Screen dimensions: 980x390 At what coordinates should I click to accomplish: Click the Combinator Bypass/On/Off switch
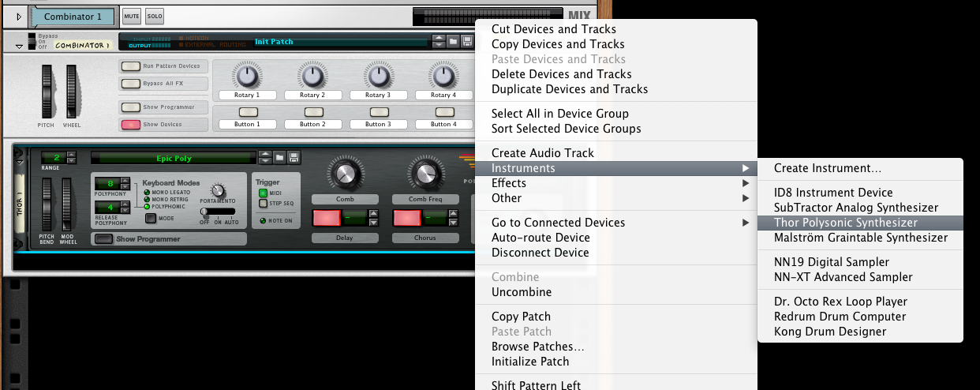pyautogui.click(x=32, y=41)
